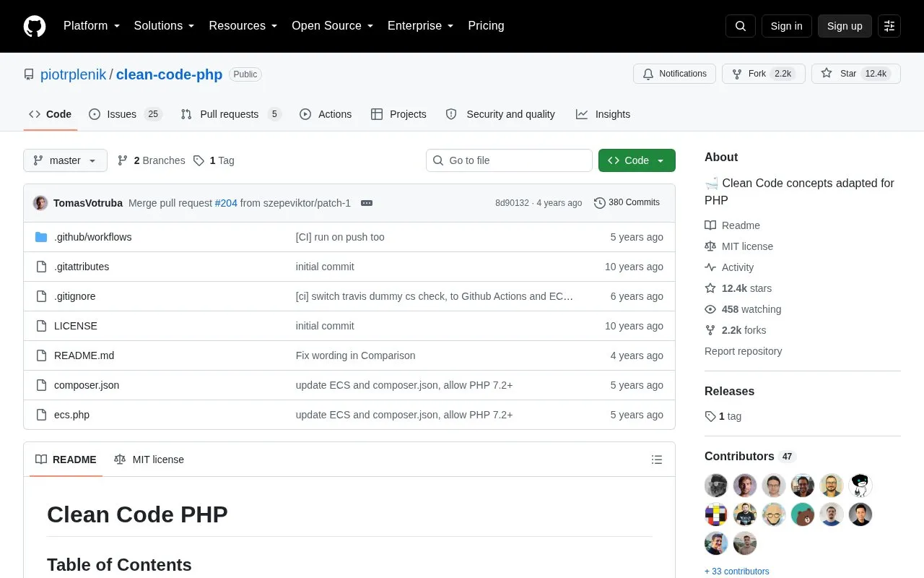Open MIT license link in About
This screenshot has width=924, height=578.
(738, 246)
